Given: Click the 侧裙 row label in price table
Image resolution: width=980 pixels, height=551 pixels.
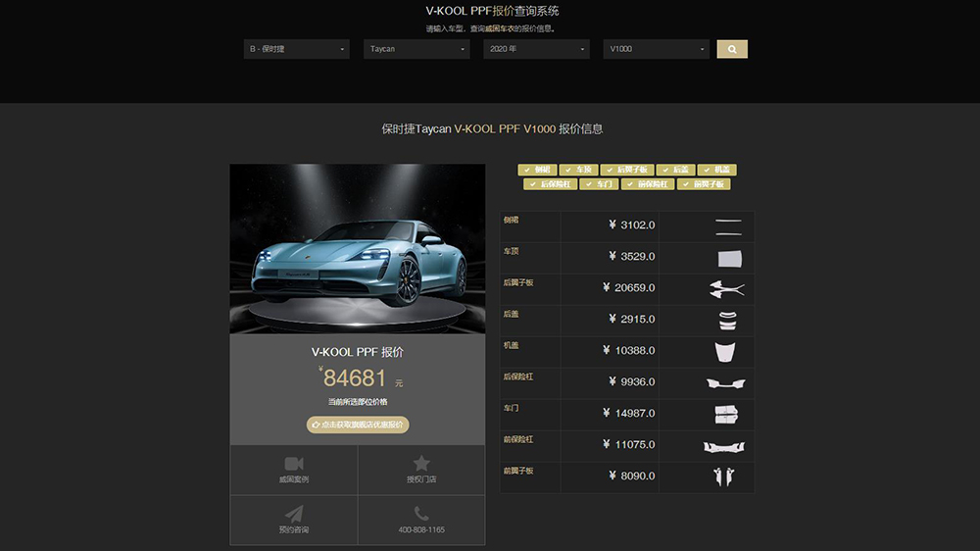Looking at the screenshot, I should pos(512,221).
